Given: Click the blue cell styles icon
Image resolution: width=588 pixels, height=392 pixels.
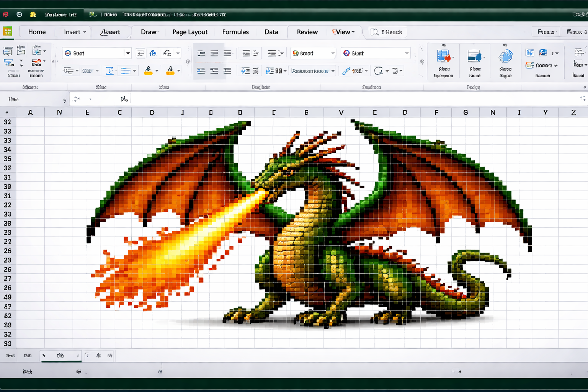Looking at the screenshot, I should point(505,57).
